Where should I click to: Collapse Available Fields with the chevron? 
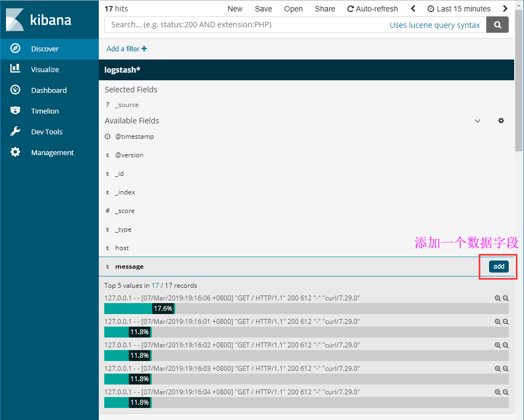pos(478,121)
